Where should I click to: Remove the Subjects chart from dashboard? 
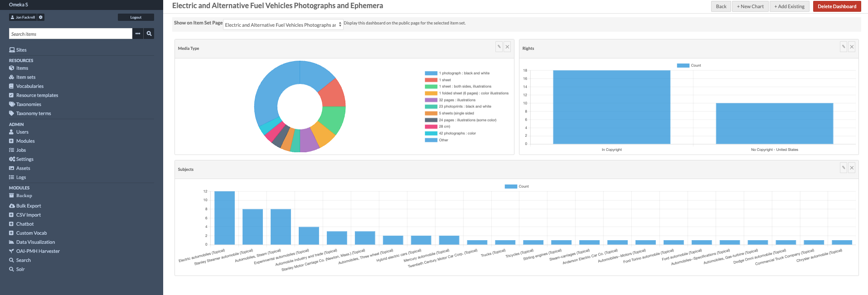(x=852, y=168)
